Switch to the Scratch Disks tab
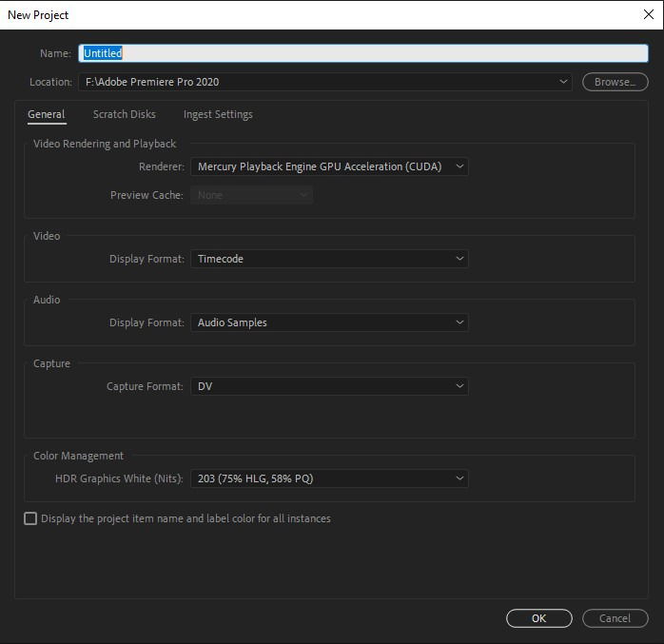 124,114
